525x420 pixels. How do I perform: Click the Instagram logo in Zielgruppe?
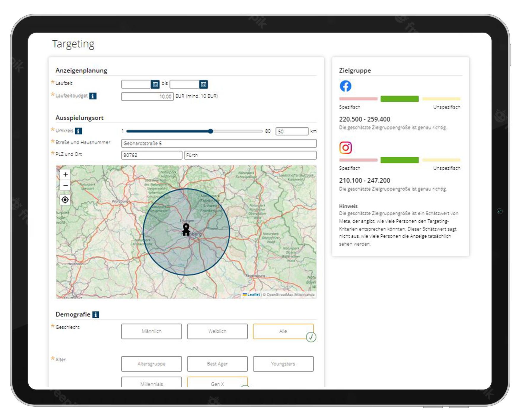click(345, 148)
